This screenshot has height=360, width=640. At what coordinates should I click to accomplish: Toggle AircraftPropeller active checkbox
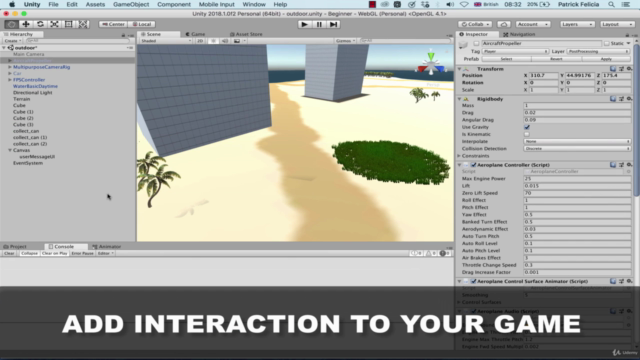[476, 43]
